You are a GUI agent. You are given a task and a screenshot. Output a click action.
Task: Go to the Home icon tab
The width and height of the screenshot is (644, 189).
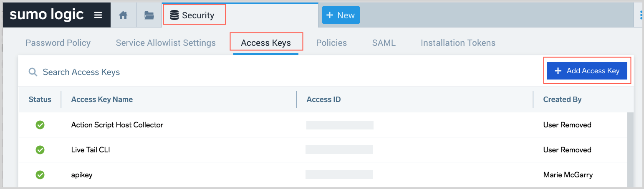123,15
